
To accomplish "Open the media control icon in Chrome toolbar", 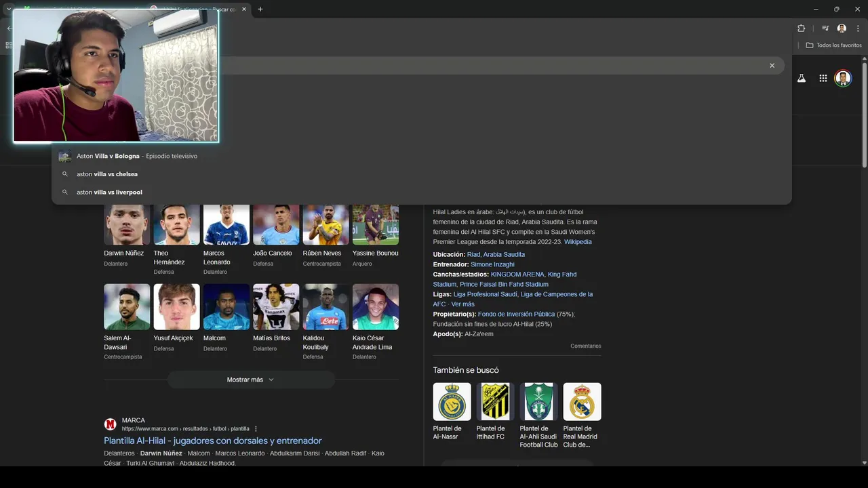I will click(825, 28).
